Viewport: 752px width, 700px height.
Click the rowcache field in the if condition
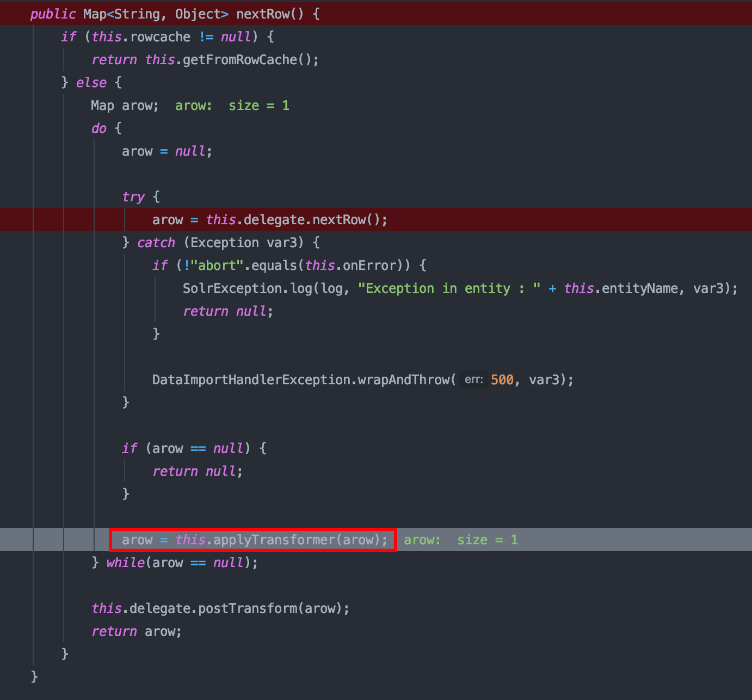pyautogui.click(x=160, y=37)
